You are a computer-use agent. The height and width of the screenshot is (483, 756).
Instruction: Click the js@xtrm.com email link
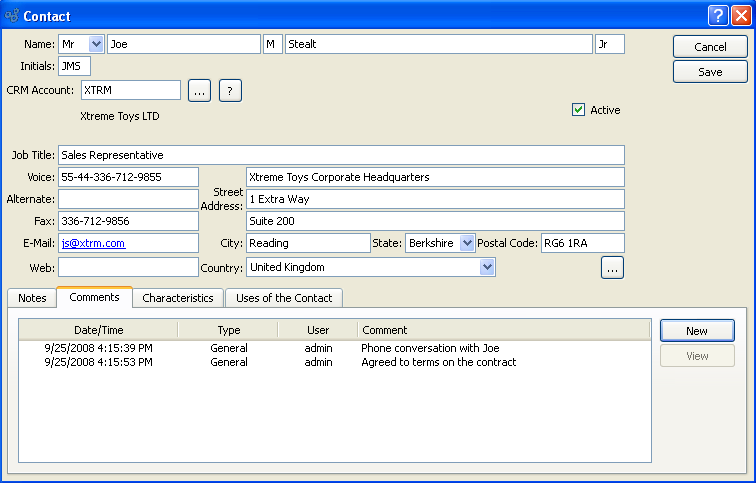(x=93, y=243)
